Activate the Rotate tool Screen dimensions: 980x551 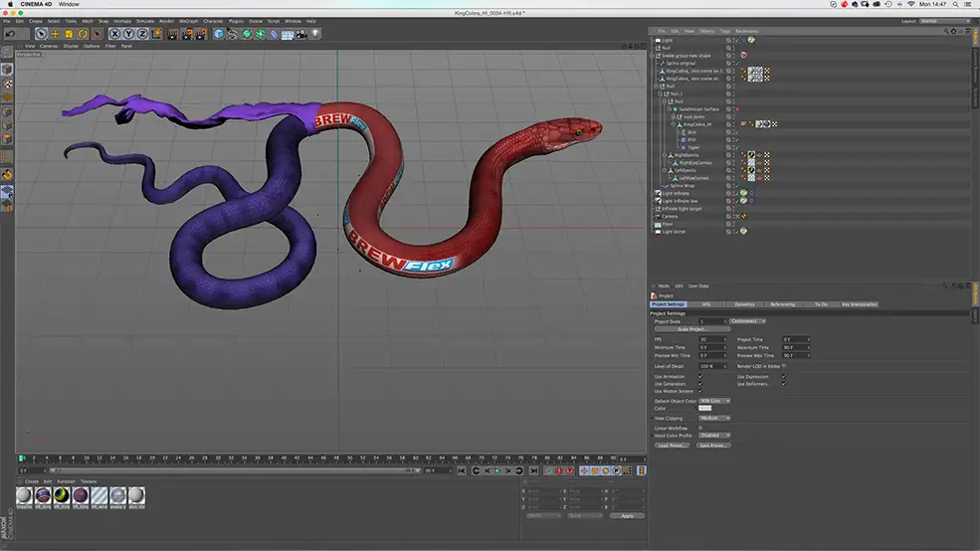click(x=83, y=34)
